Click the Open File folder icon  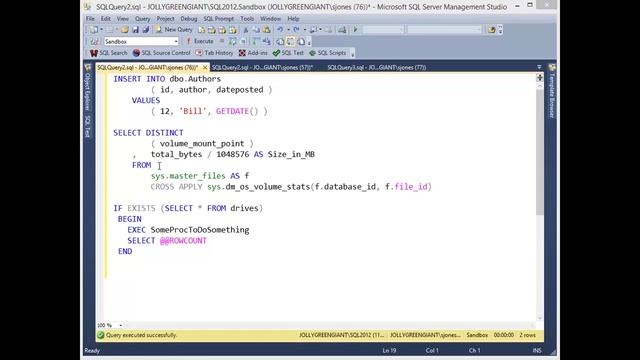click(124, 30)
